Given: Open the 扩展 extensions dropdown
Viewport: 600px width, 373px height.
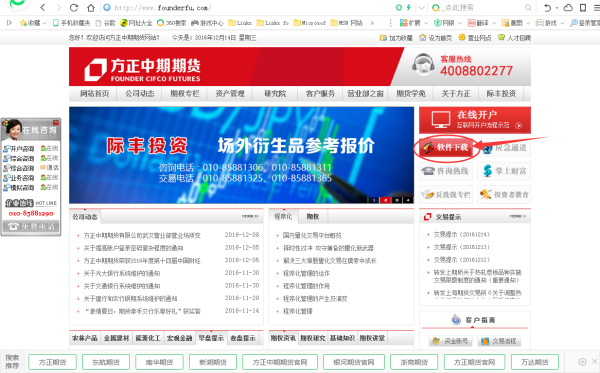Looking at the screenshot, I should pos(414,23).
